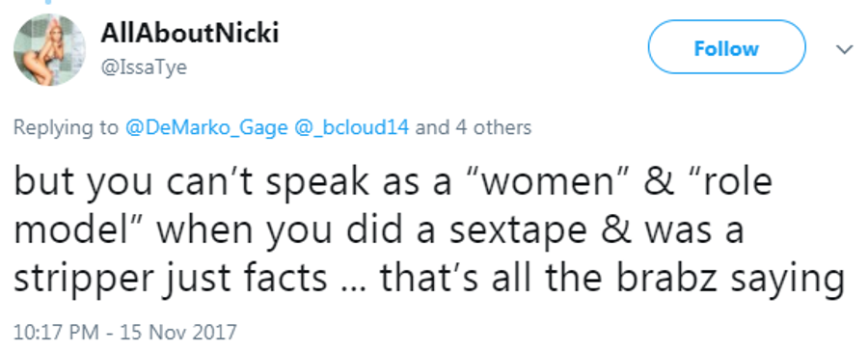Viewport: 868px width, 350px height.
Task: Show the "4 others" replied to
Action: point(493,128)
